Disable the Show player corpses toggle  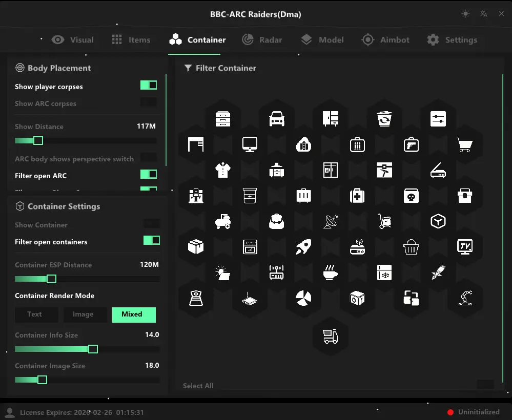coord(149,86)
